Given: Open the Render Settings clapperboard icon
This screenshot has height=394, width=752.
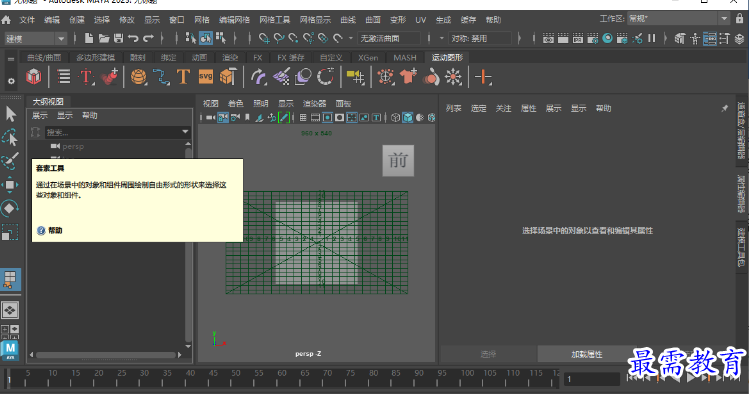Looking at the screenshot, I should [x=593, y=38].
